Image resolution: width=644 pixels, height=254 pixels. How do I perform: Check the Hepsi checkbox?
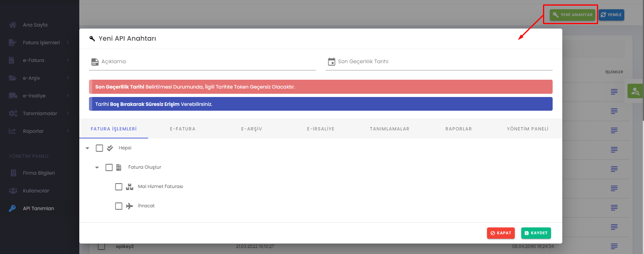tap(99, 148)
